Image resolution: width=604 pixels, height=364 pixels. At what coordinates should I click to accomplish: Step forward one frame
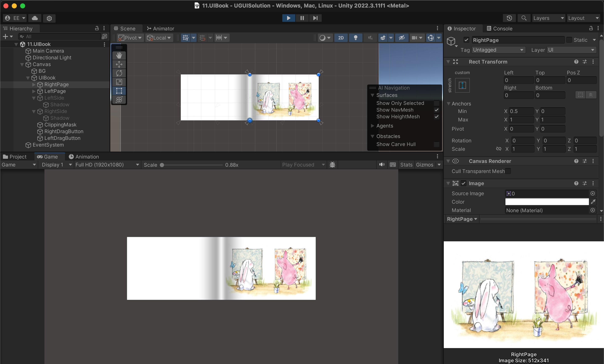(315, 18)
